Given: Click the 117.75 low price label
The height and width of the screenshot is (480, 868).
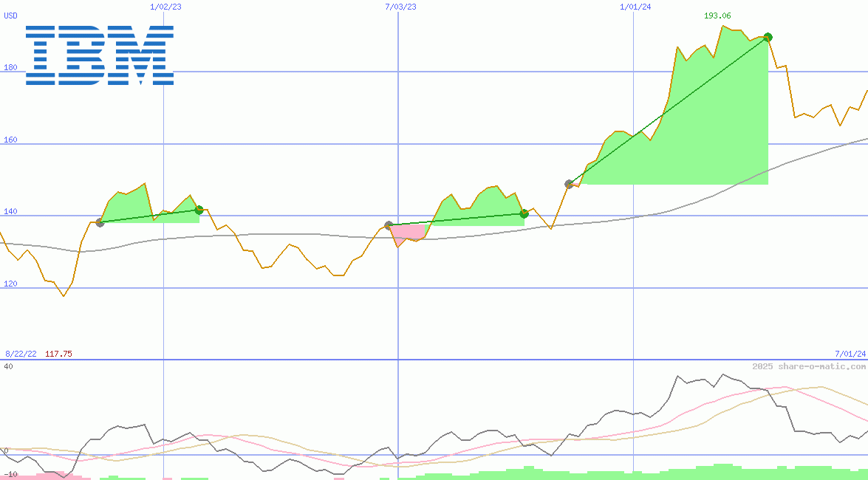Looking at the screenshot, I should pyautogui.click(x=58, y=354).
